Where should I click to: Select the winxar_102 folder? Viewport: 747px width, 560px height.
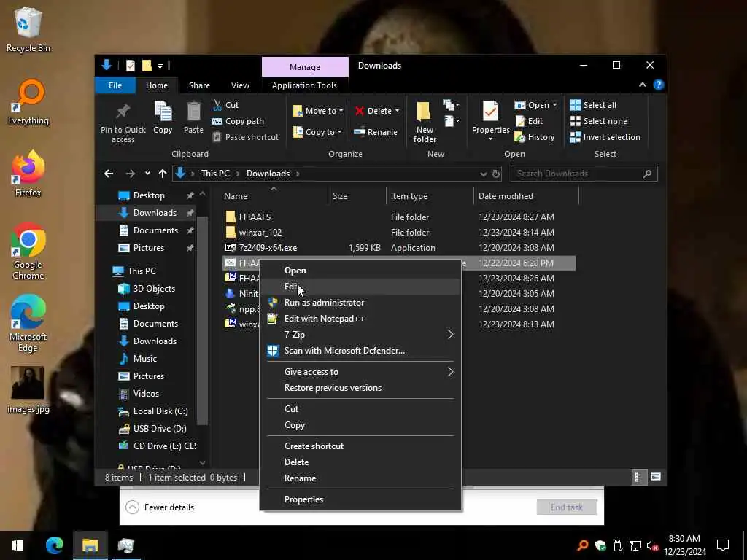[x=260, y=233]
